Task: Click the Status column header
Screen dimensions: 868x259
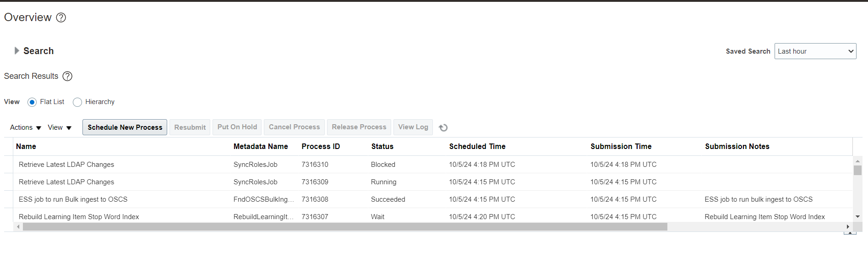Action: 382,146
